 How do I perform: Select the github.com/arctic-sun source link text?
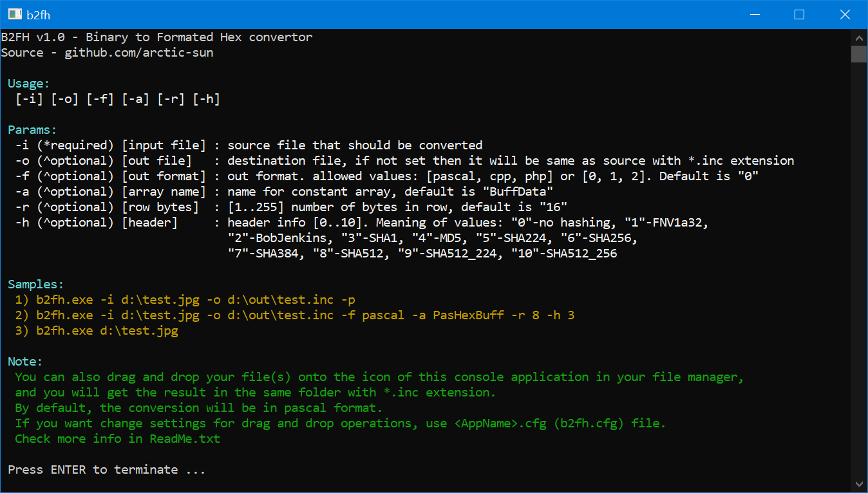click(138, 52)
